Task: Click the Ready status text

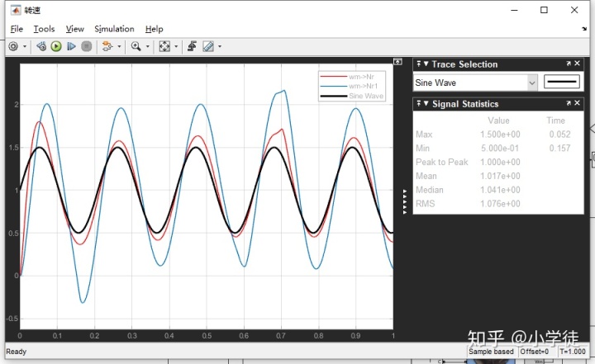Action: tap(17, 352)
